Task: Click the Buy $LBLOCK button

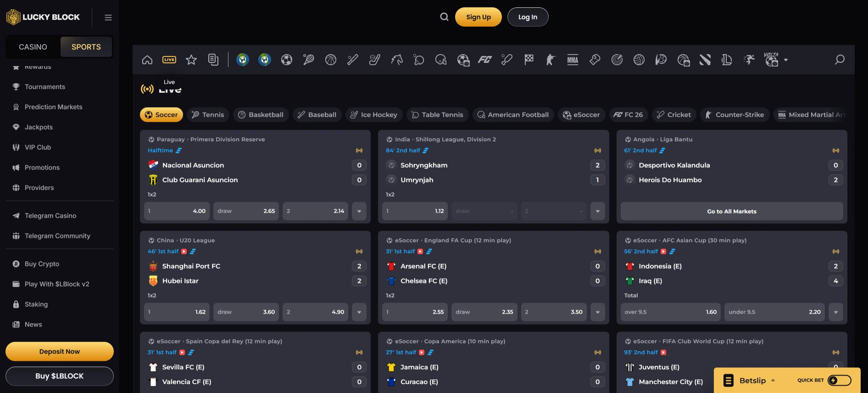Action: click(60, 376)
